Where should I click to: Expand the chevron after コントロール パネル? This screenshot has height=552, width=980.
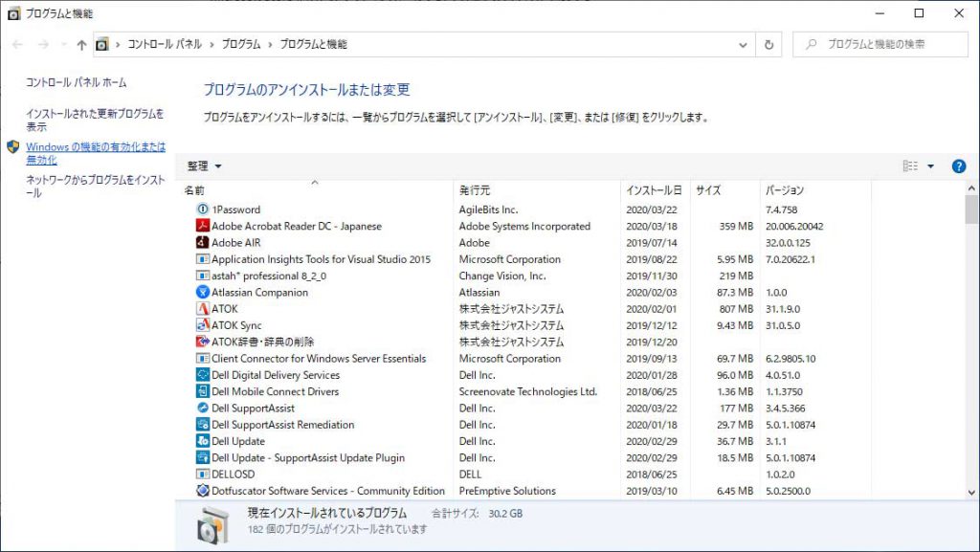pos(212,44)
